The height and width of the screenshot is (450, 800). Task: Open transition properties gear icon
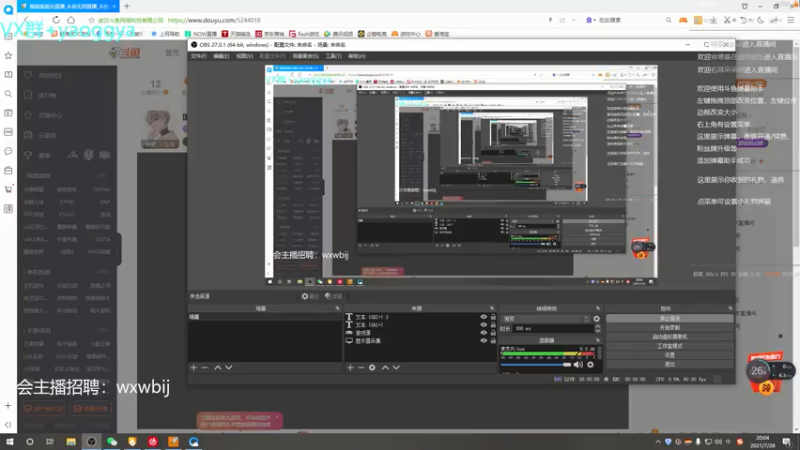596,319
